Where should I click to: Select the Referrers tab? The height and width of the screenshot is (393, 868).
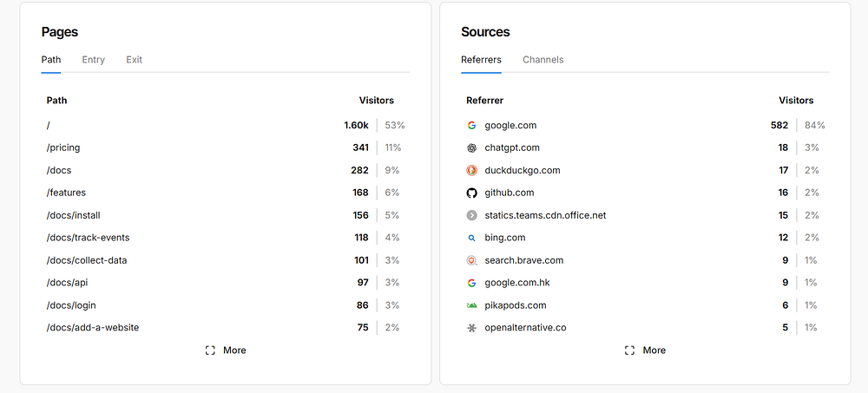pos(481,60)
